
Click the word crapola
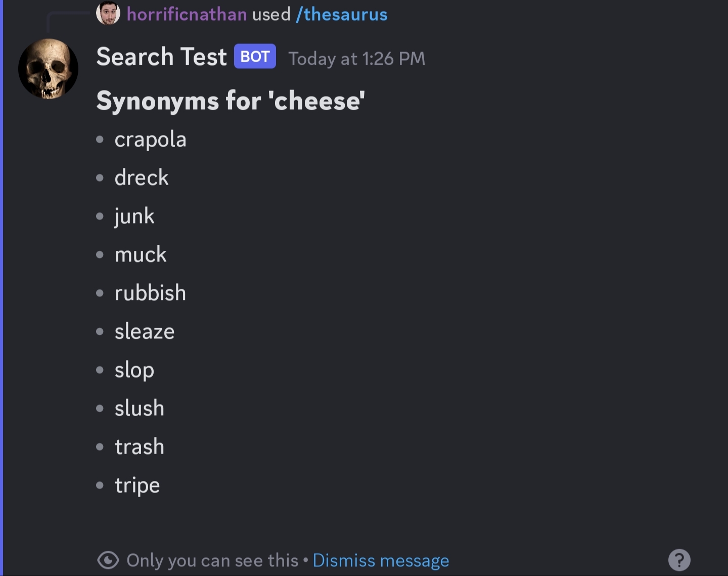[150, 140]
